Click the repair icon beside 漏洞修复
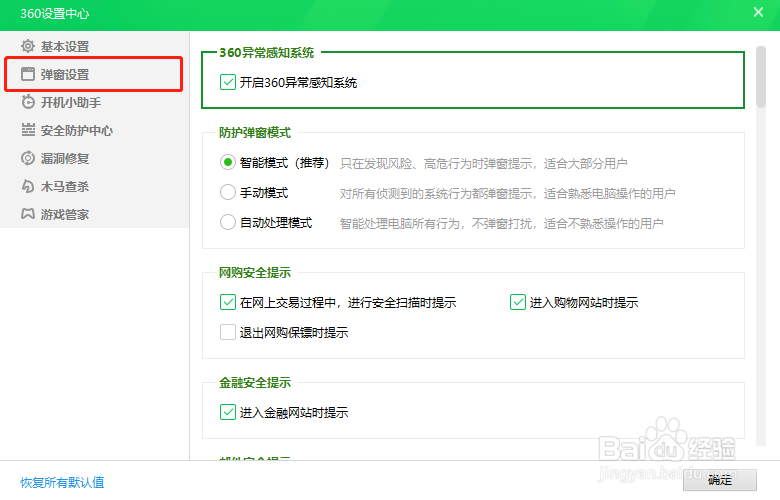This screenshot has height=500, width=780. [28, 158]
